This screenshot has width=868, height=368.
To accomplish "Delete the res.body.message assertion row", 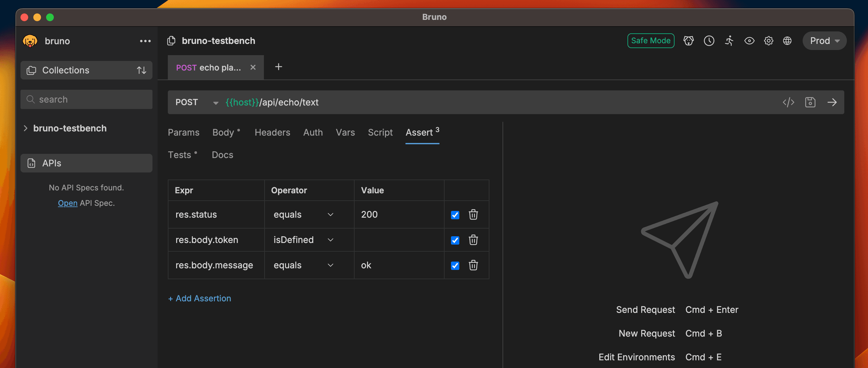I will [x=473, y=265].
